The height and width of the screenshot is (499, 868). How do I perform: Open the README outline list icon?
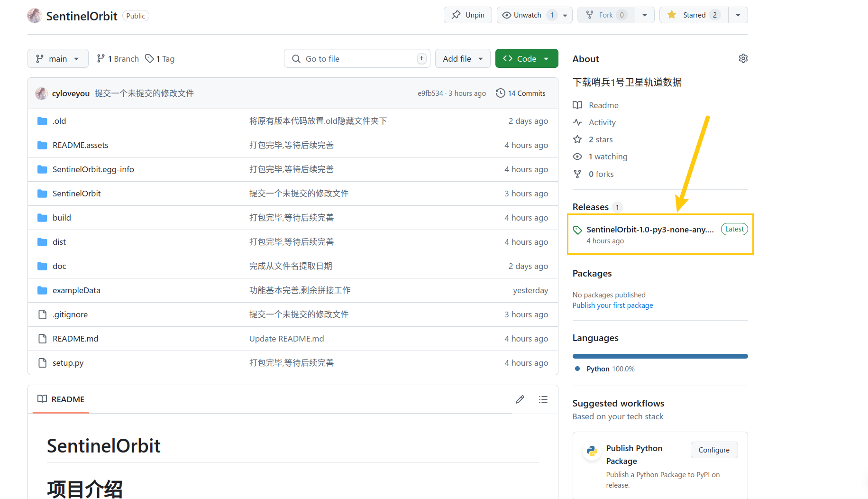coord(543,399)
